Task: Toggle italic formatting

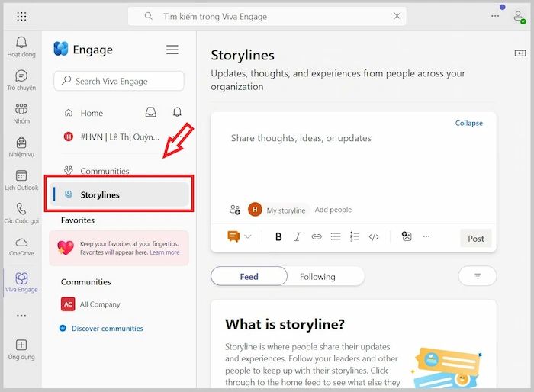Action: point(298,236)
